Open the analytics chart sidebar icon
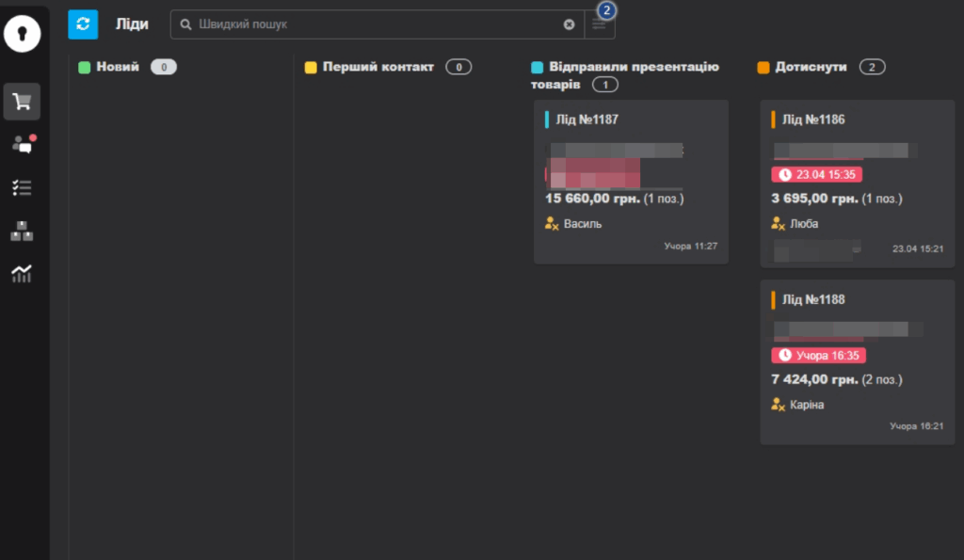Image resolution: width=964 pixels, height=560 pixels. 22,274
